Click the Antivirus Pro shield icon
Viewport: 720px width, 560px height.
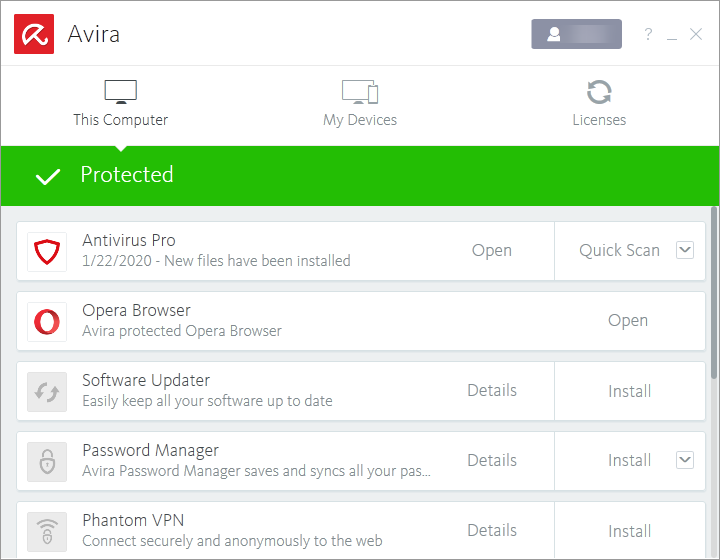tap(47, 252)
